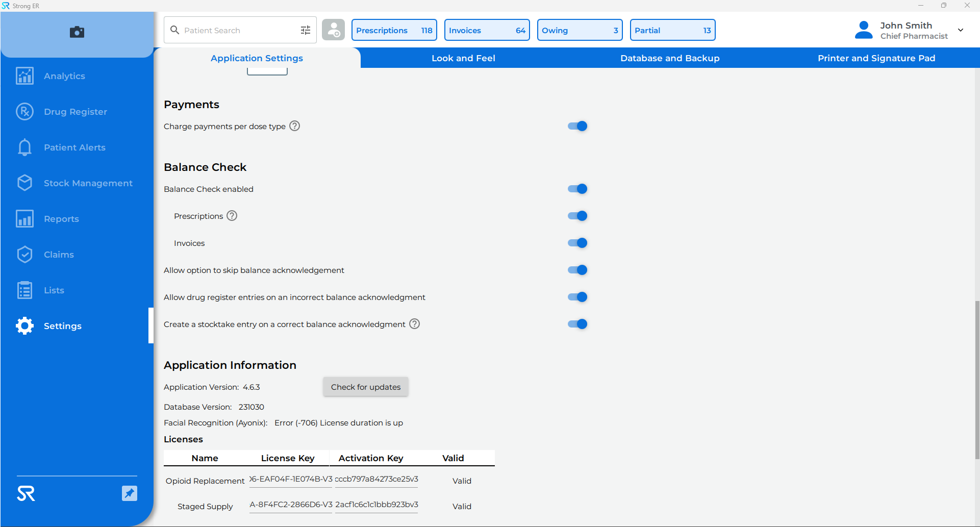Open the Reports section
Image resolution: width=980 pixels, height=527 pixels.
point(61,218)
